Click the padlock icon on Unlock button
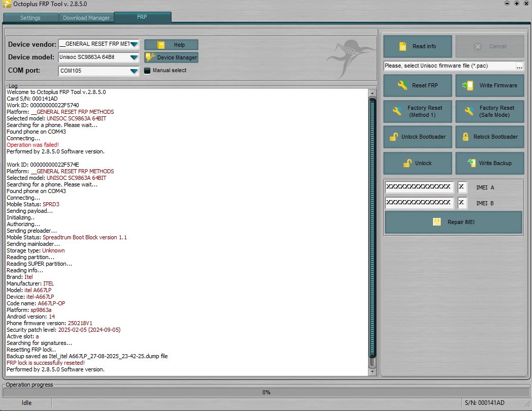532x411 pixels. [x=408, y=163]
